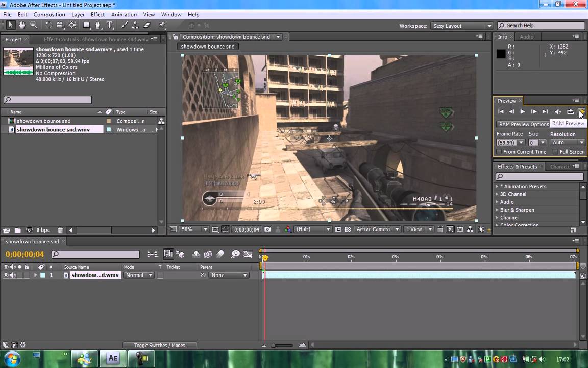Select the Brush tool
The width and height of the screenshot is (588, 368).
tap(124, 25)
